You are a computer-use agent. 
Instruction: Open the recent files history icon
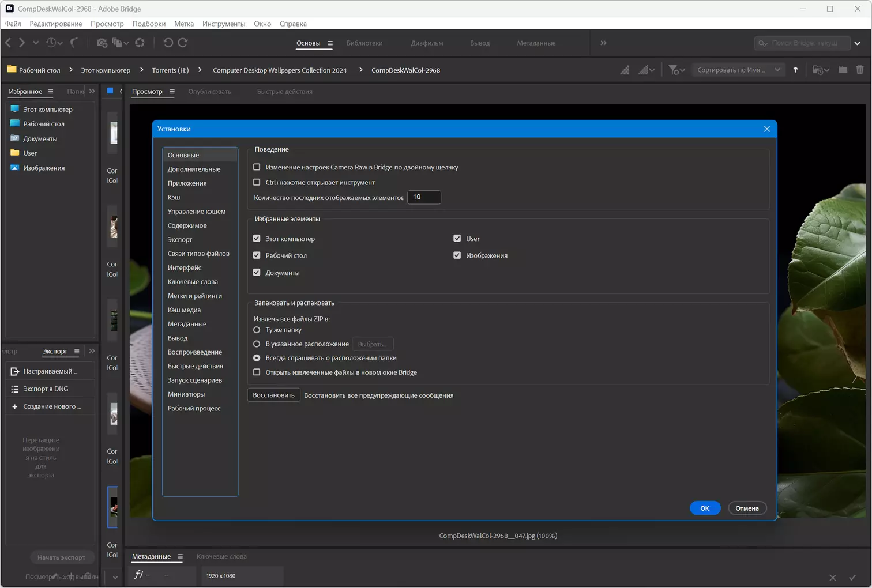coord(54,43)
